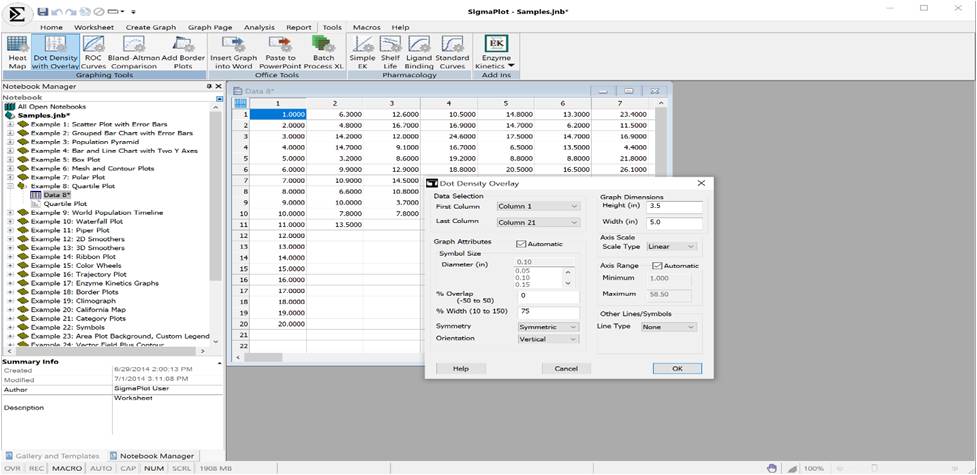This screenshot has width=977, height=475.
Task: Switch to the Analysis ribbon tab
Action: point(259,27)
